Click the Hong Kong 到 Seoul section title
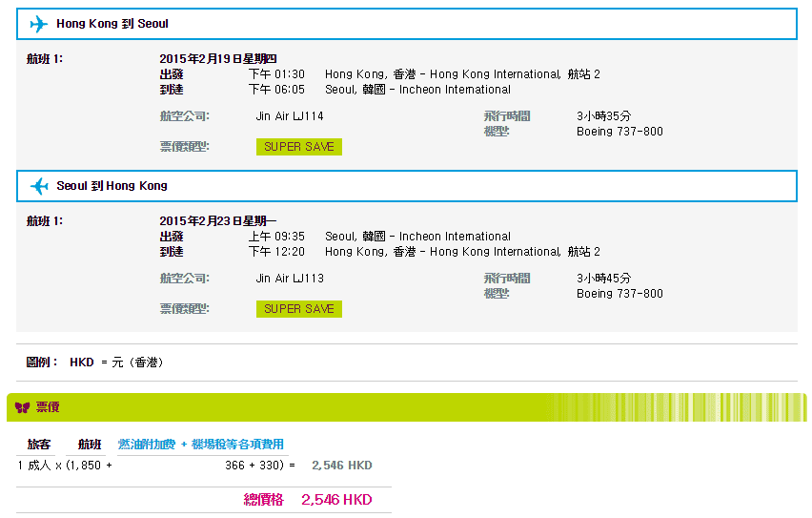 (112, 24)
